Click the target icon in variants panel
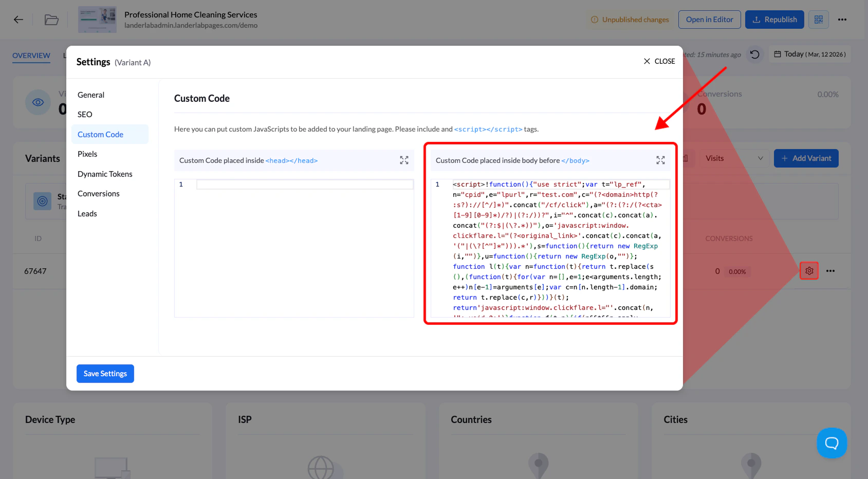Screen dimensions: 868x479 tap(43, 201)
